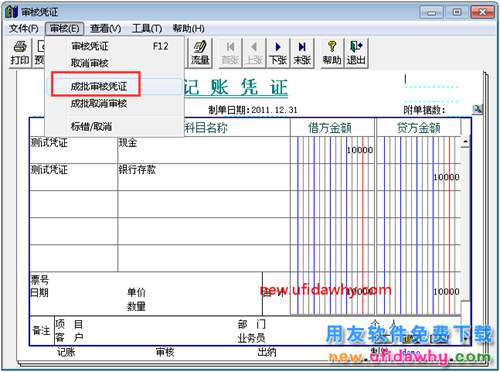Open the 查看(V) menu

click(105, 29)
